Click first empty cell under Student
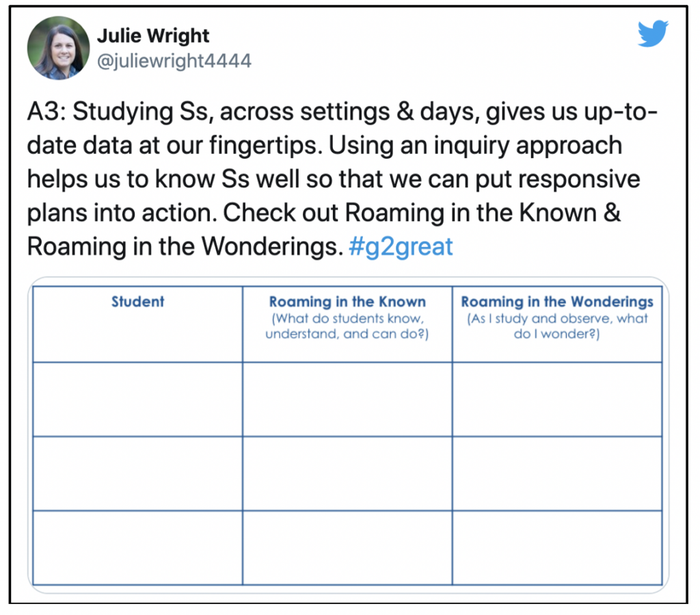This screenshot has height=615, width=700. 138,400
